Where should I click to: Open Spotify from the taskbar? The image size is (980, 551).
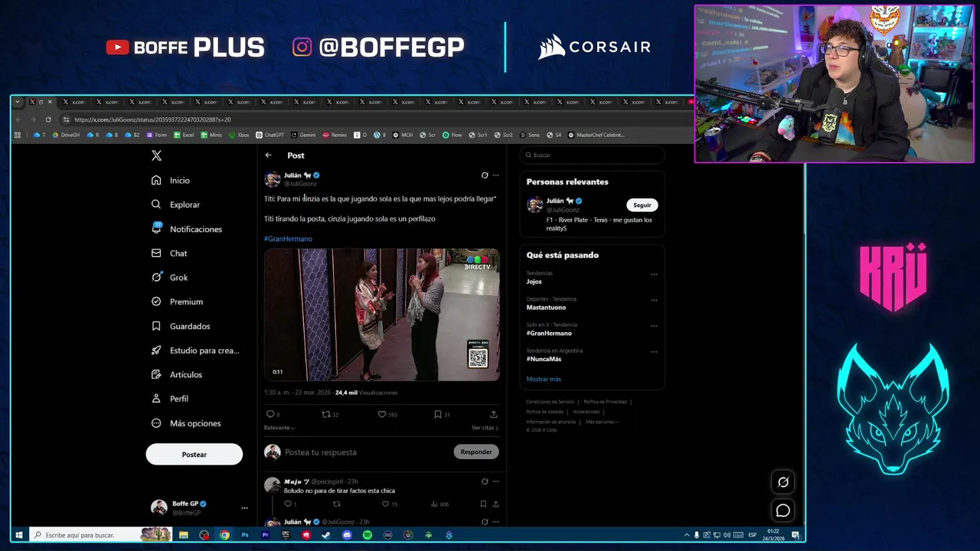tap(367, 535)
